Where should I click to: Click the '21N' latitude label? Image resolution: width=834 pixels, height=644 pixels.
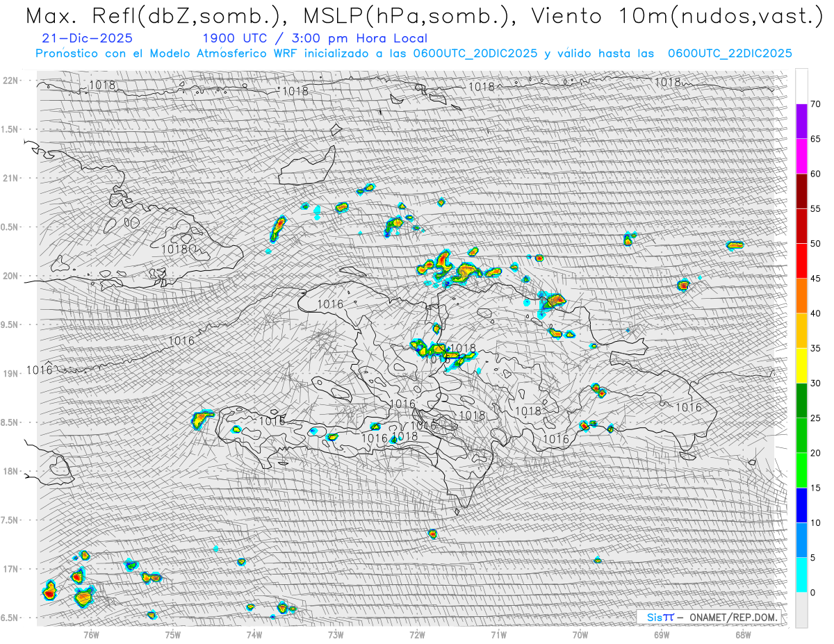click(10, 178)
